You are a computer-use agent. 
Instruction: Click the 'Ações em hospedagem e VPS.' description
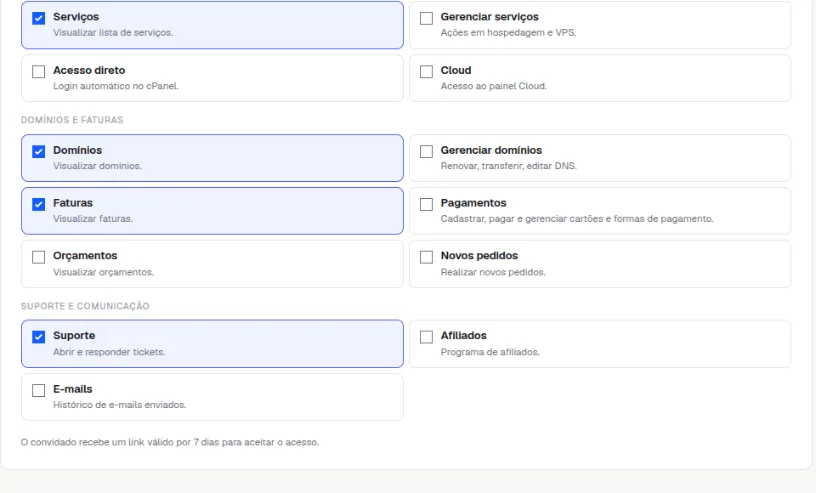508,32
